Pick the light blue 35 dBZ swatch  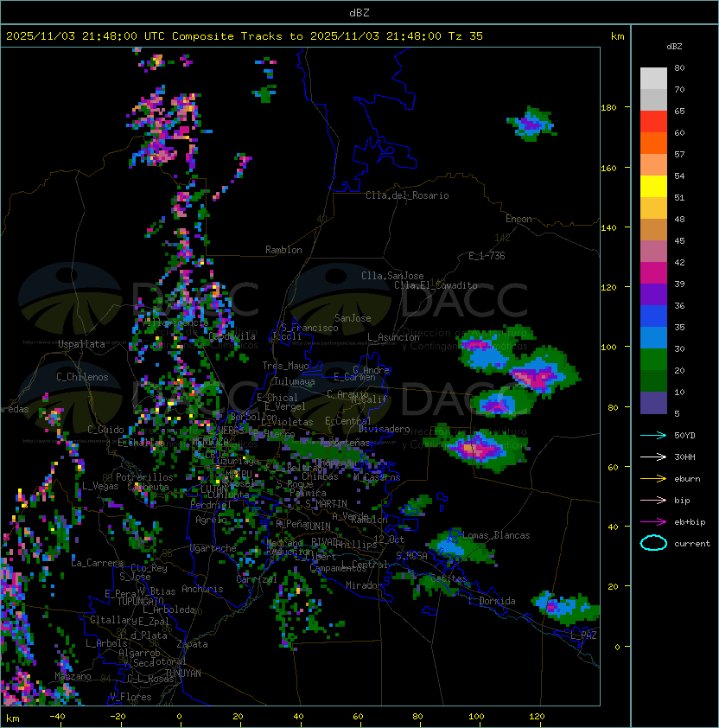point(653,337)
